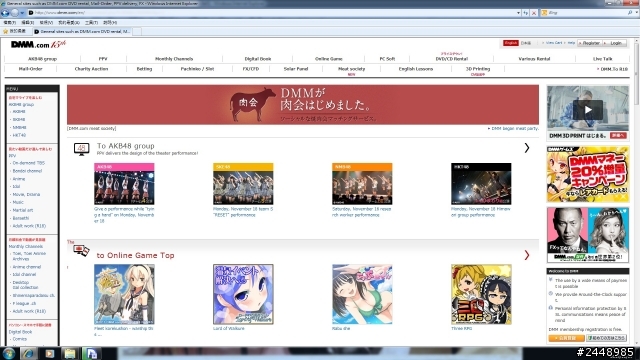Screen dimensions: 640x360
Task: Open the Solar Panel navigation item
Action: click(296, 69)
